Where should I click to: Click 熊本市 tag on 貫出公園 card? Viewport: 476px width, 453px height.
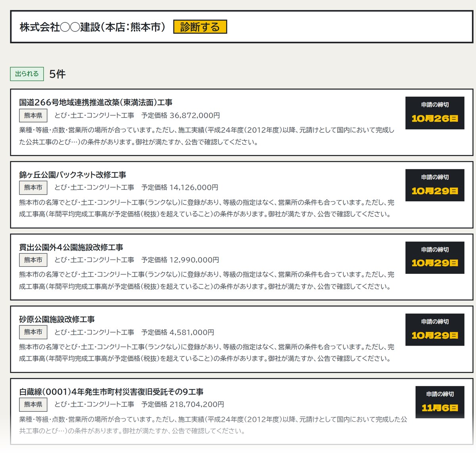tap(33, 260)
